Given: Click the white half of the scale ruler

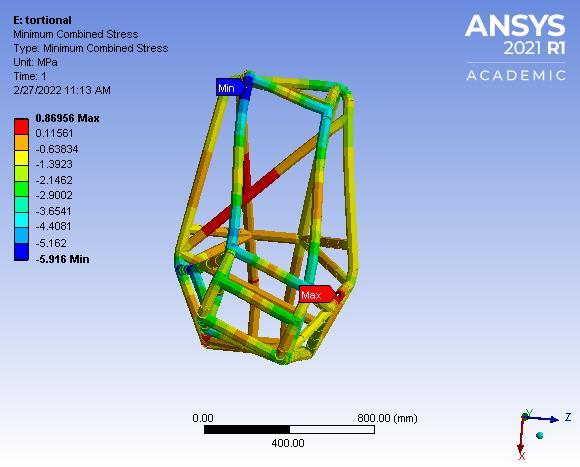Looking at the screenshot, I should (x=332, y=429).
